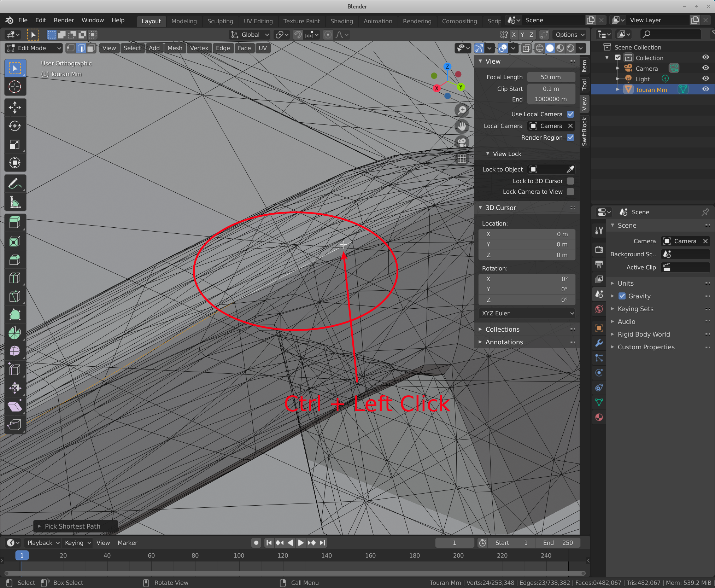Switch to the Sculpting workspace tab
The width and height of the screenshot is (715, 588).
[220, 21]
